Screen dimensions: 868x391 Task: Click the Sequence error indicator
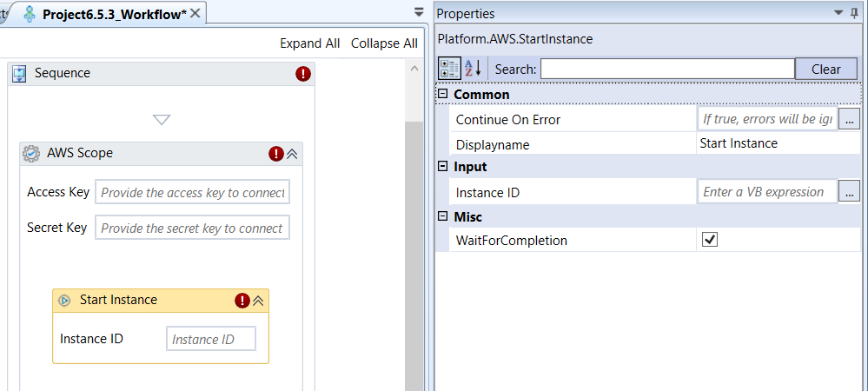(303, 74)
